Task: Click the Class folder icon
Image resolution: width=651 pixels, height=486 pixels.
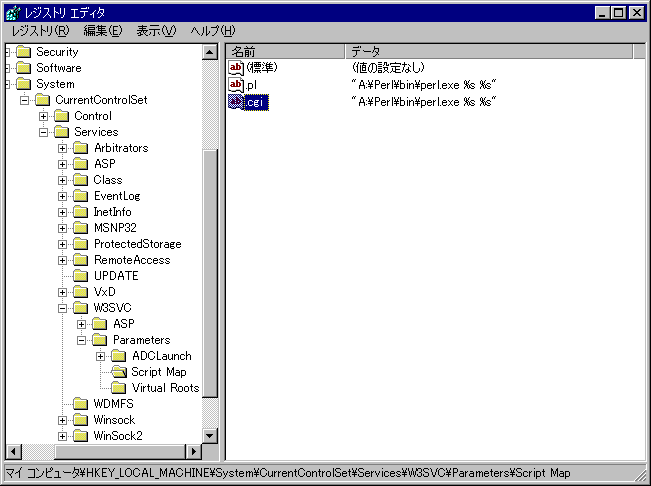Action: [81, 180]
